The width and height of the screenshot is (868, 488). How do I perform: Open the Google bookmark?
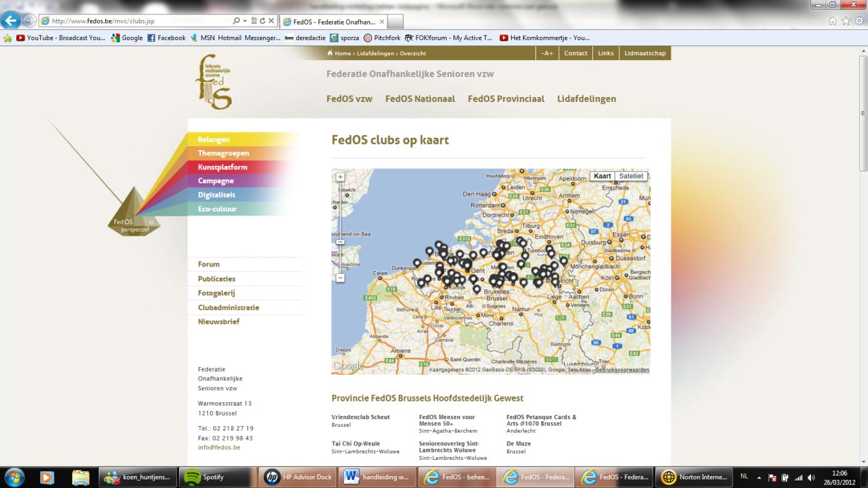coord(127,38)
